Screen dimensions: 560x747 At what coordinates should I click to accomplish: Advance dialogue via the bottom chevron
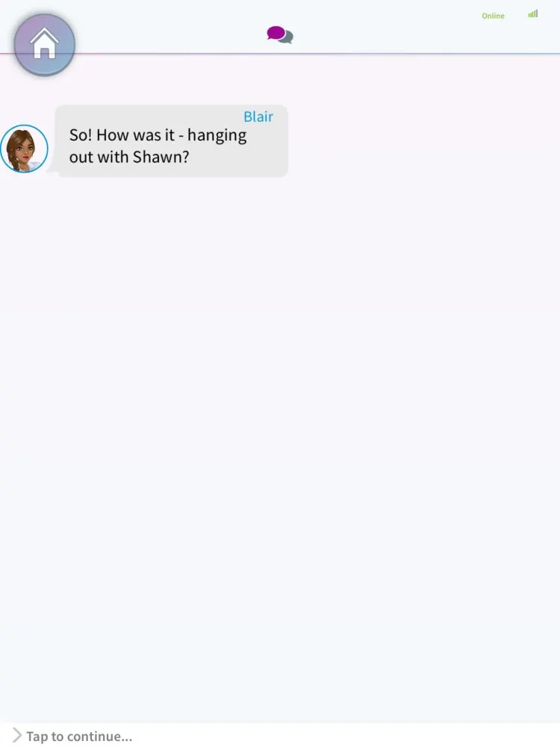pyautogui.click(x=16, y=735)
